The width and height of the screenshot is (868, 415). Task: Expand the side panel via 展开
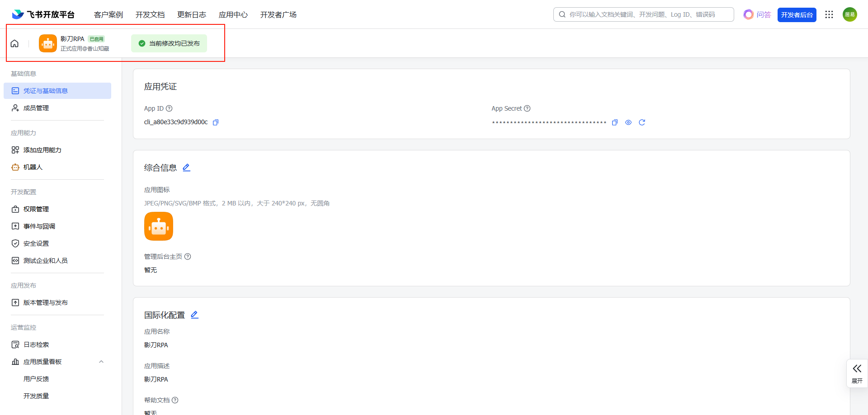point(857,373)
